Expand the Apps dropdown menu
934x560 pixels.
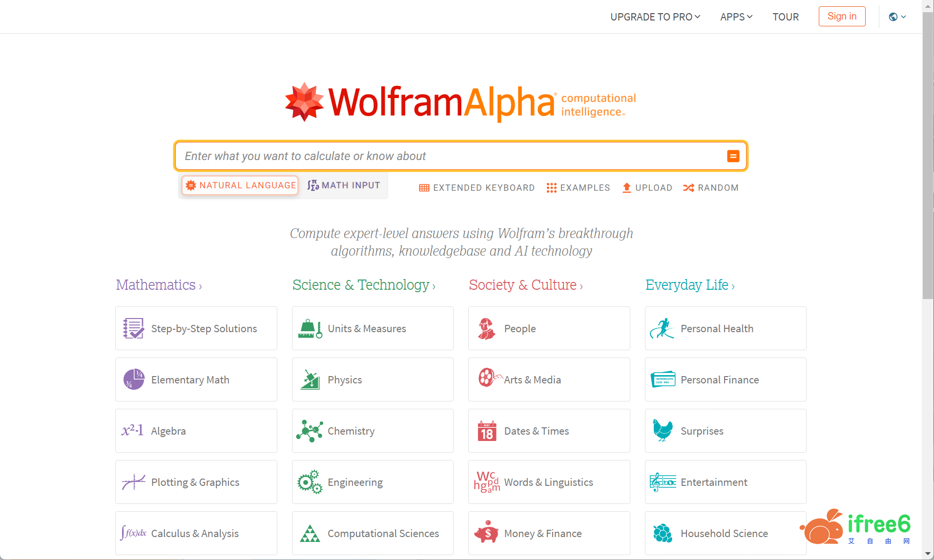point(736,17)
